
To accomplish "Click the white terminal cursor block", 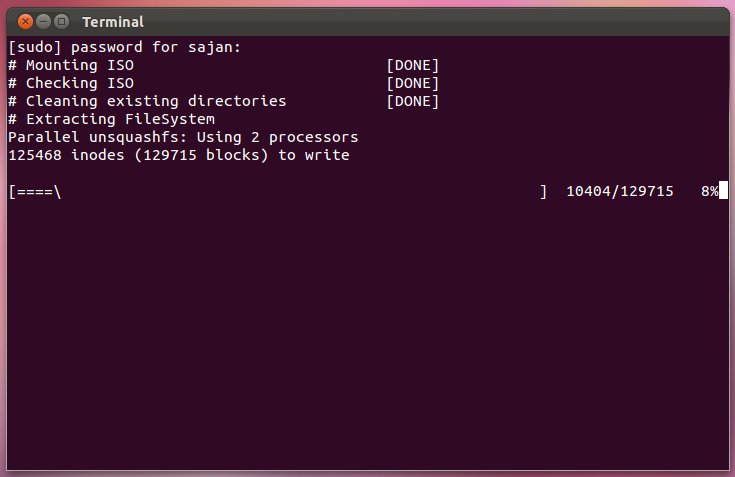I will tap(723, 191).
